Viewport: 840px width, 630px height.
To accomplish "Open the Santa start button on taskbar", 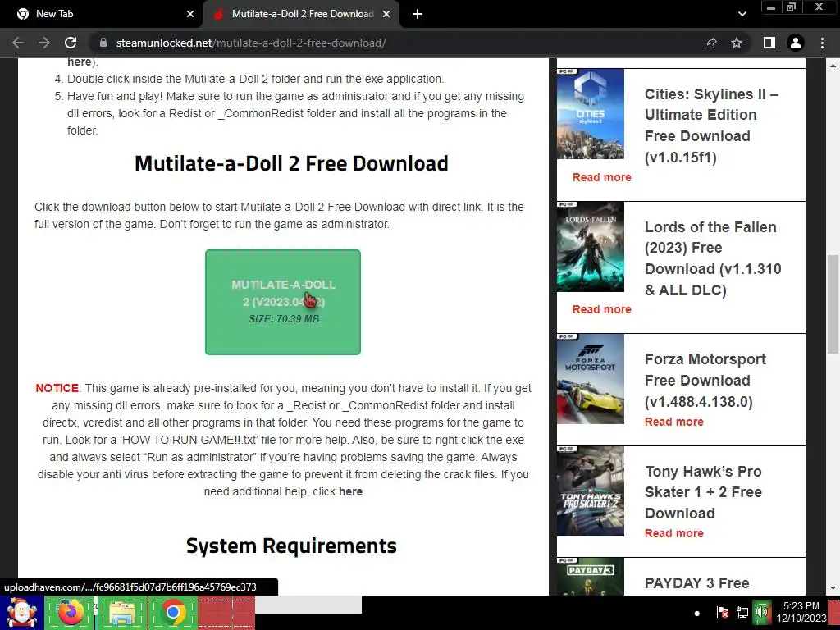I will click(x=21, y=613).
